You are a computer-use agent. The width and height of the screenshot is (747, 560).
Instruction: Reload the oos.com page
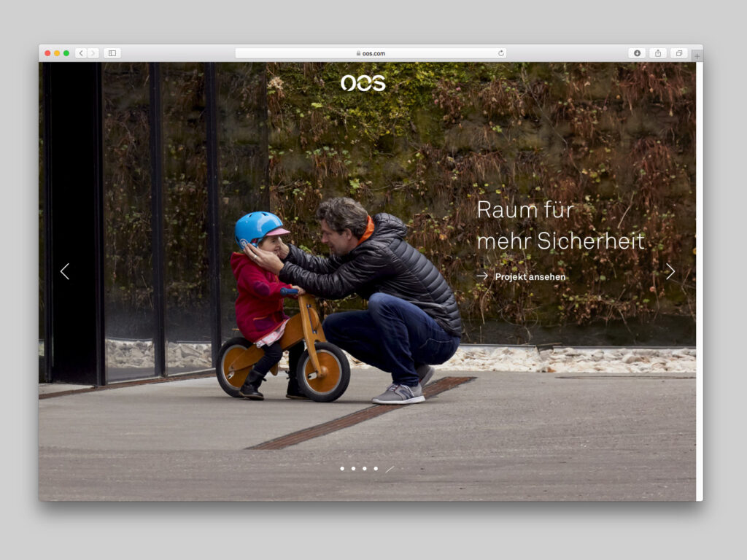501,53
